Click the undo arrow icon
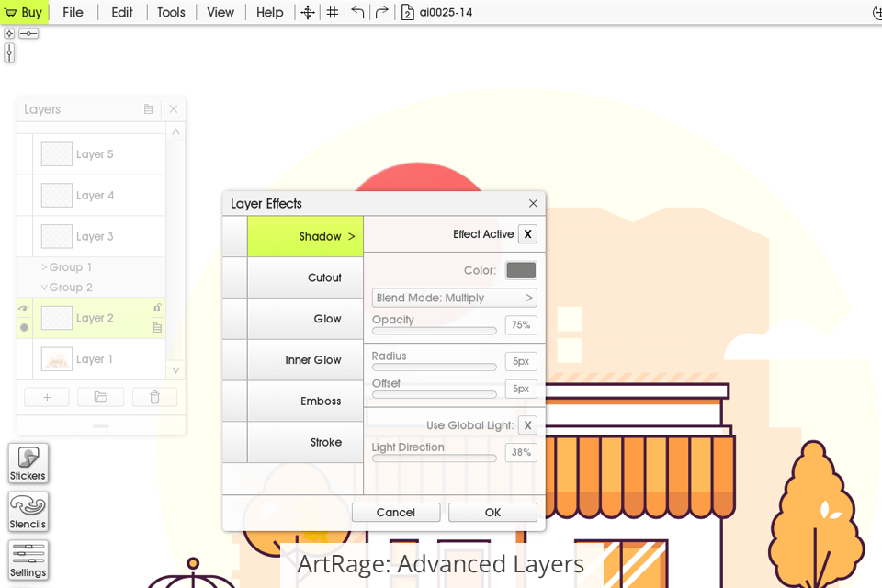Image resolution: width=882 pixels, height=588 pixels. (357, 12)
